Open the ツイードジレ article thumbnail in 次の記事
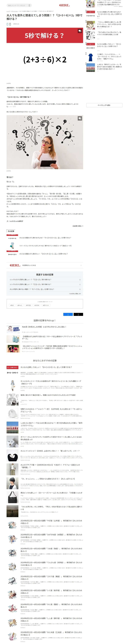The width and height of the screenshot is (129, 644). point(12,246)
